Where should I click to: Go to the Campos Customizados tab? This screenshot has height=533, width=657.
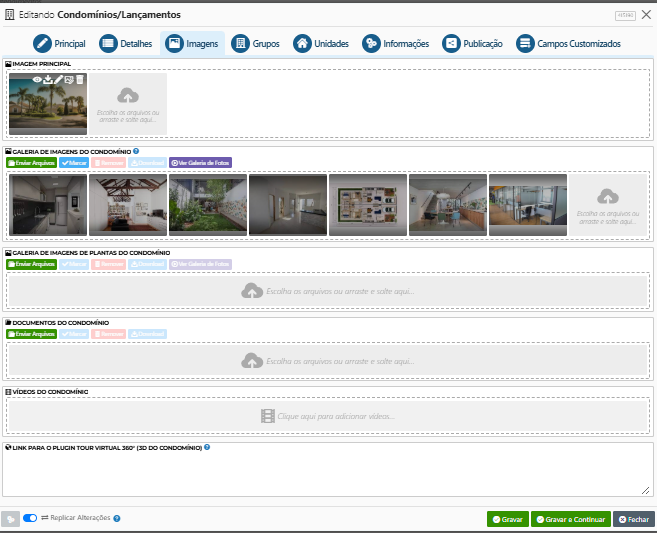click(568, 44)
